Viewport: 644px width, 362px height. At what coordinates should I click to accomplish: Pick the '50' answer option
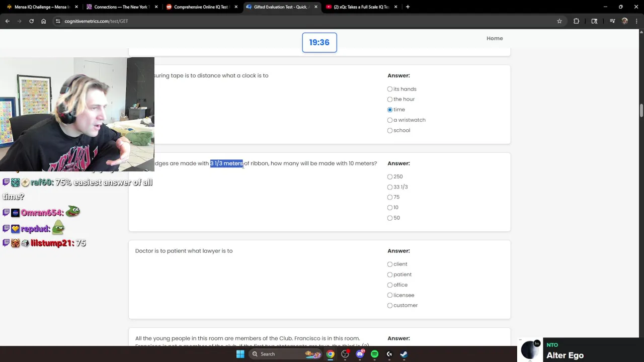coord(390,218)
